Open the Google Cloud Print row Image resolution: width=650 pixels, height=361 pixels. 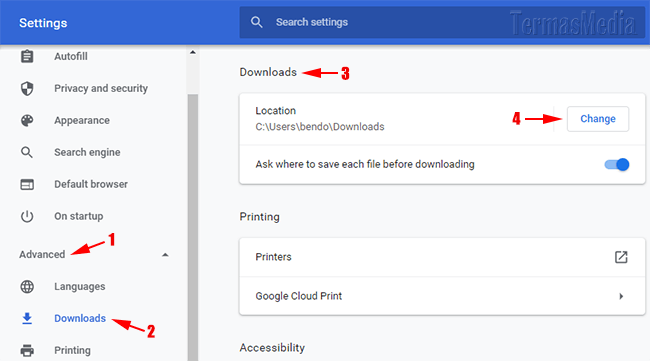pos(442,296)
